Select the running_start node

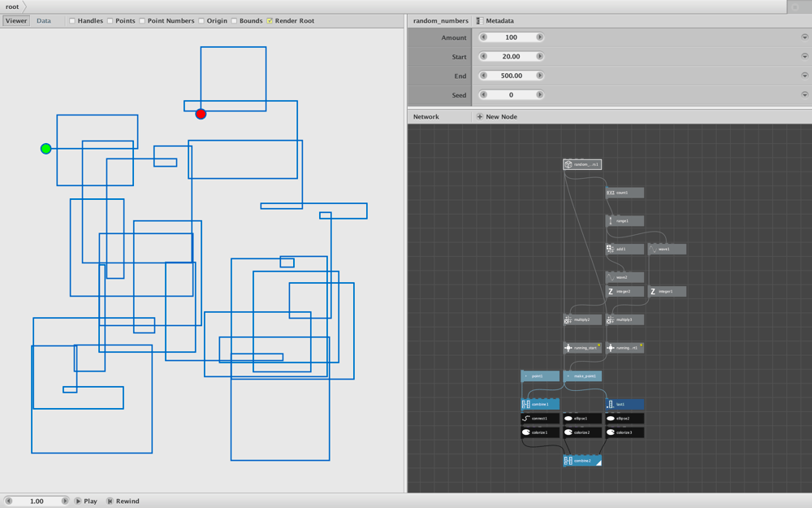tap(582, 348)
